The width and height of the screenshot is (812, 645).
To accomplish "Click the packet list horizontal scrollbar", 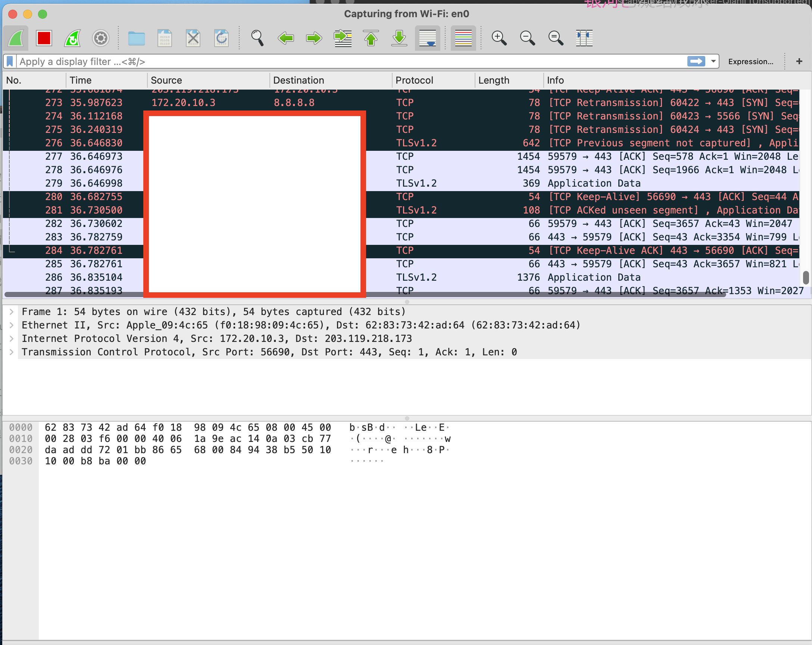I will pyautogui.click(x=365, y=294).
